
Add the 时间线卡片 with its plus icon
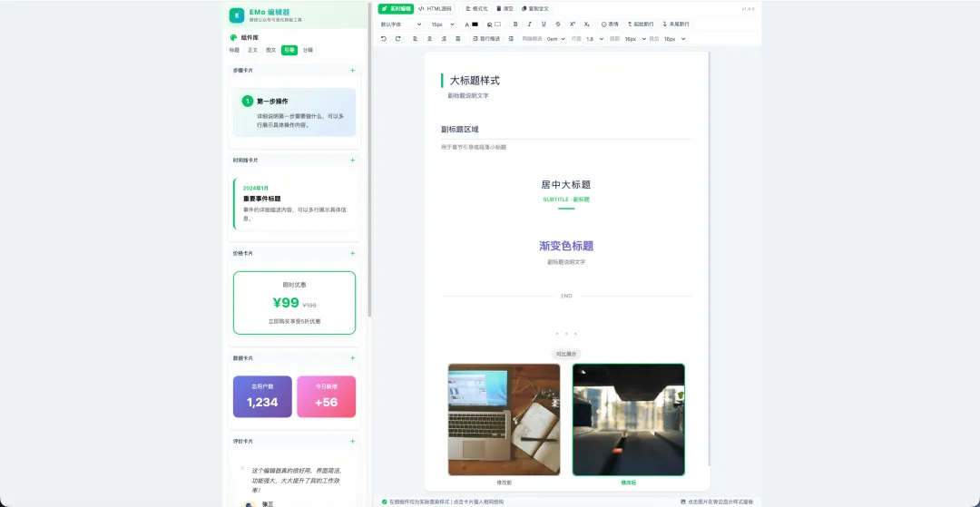[352, 161]
